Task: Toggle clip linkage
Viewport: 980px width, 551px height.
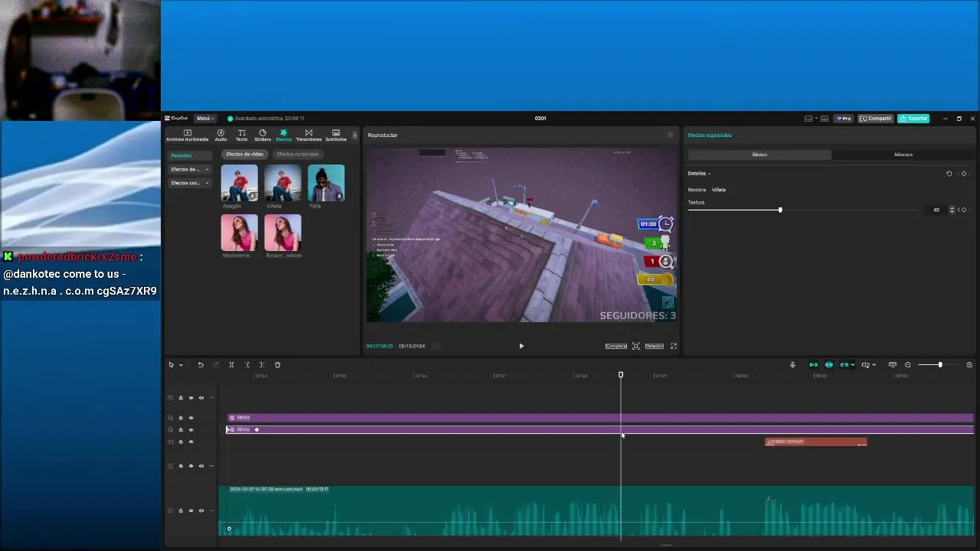Action: tap(844, 365)
